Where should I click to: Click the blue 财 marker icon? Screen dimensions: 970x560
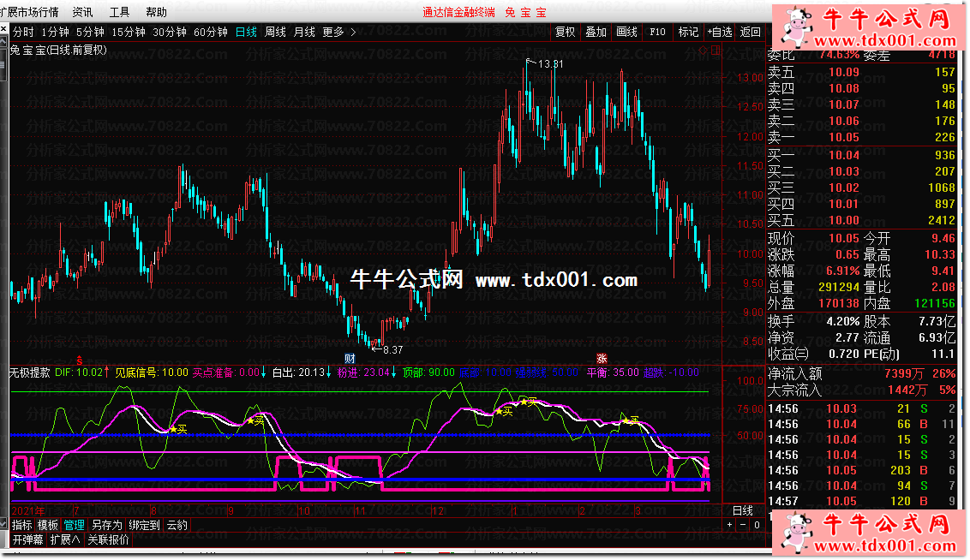pos(350,357)
